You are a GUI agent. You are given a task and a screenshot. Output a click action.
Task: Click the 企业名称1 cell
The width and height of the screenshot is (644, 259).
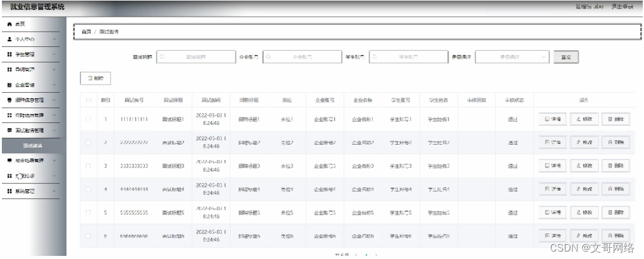363,119
